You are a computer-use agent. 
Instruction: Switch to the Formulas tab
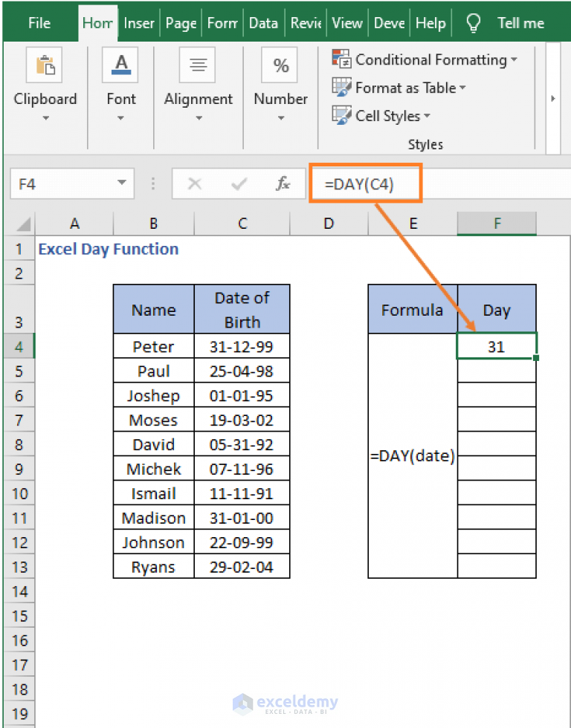pos(222,23)
